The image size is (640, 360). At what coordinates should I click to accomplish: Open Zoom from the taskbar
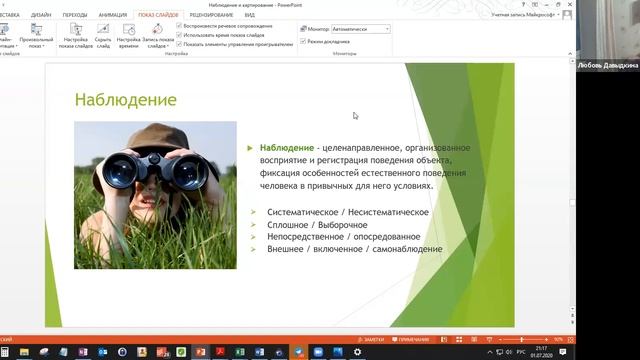[318, 352]
